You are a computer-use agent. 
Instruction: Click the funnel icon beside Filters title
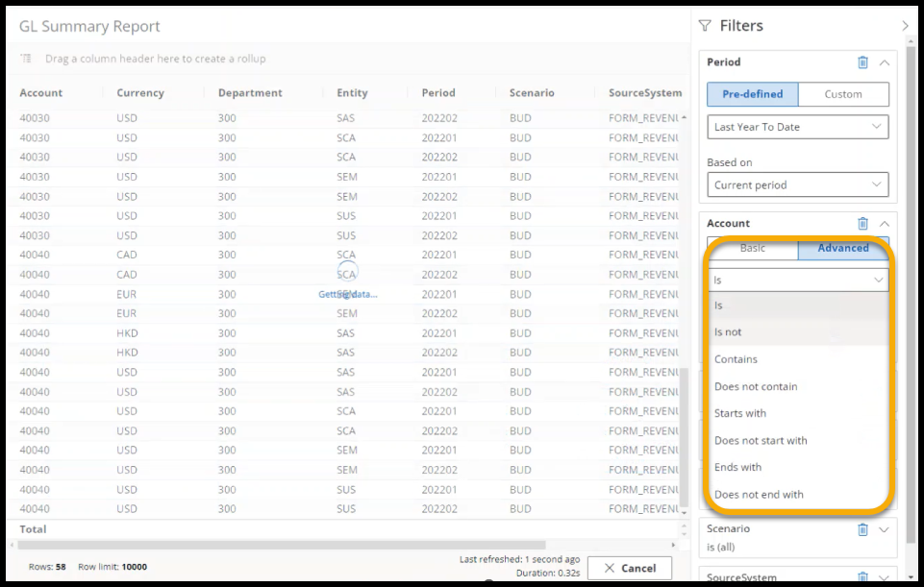tap(705, 26)
